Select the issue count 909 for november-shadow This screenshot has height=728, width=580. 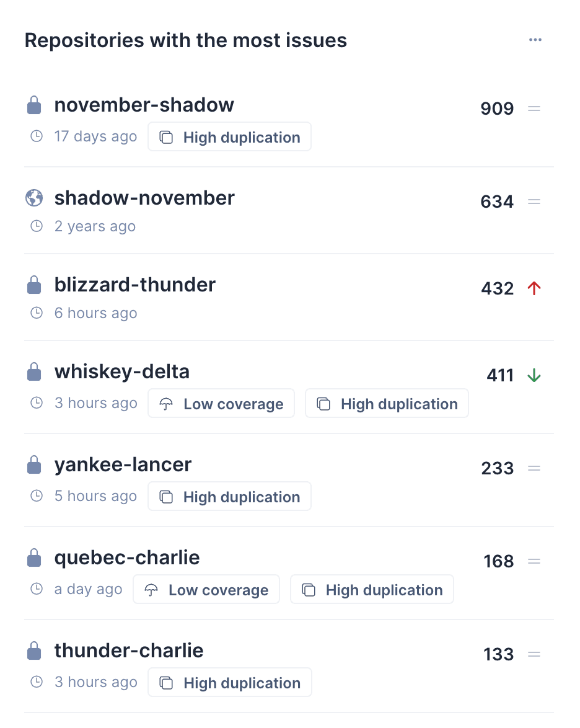pyautogui.click(x=496, y=108)
